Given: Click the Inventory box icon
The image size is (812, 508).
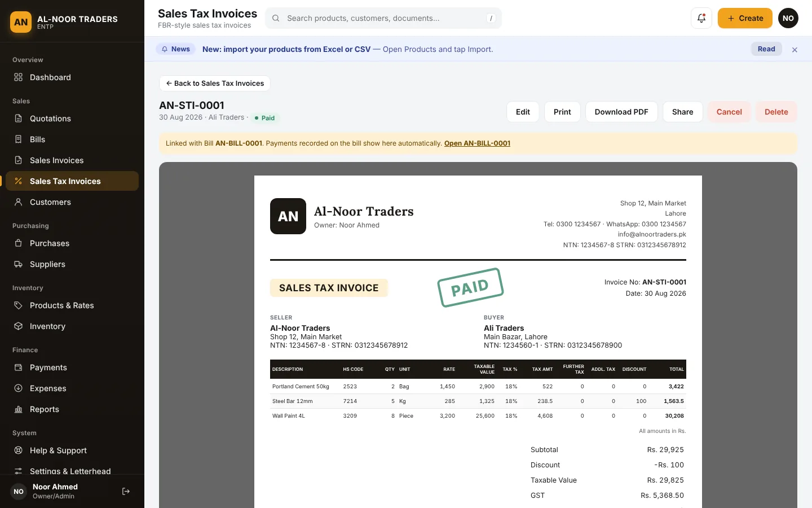Looking at the screenshot, I should tap(18, 326).
